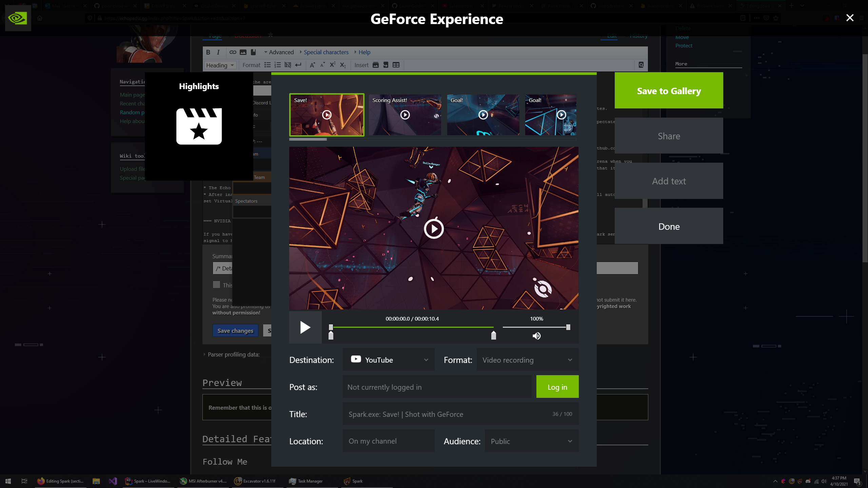This screenshot has width=868, height=488.
Task: Click the Location field "On my channel"
Action: (x=389, y=441)
